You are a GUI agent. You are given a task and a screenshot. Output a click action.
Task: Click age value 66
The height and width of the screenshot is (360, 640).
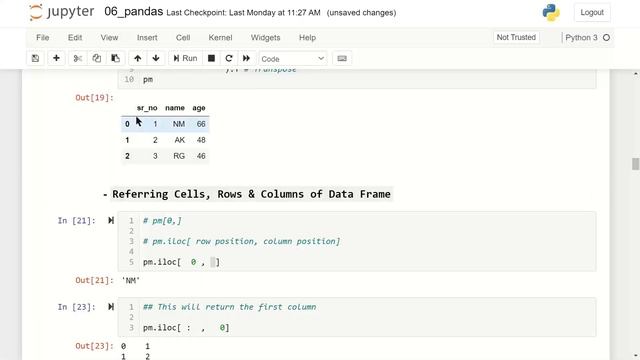tap(201, 124)
